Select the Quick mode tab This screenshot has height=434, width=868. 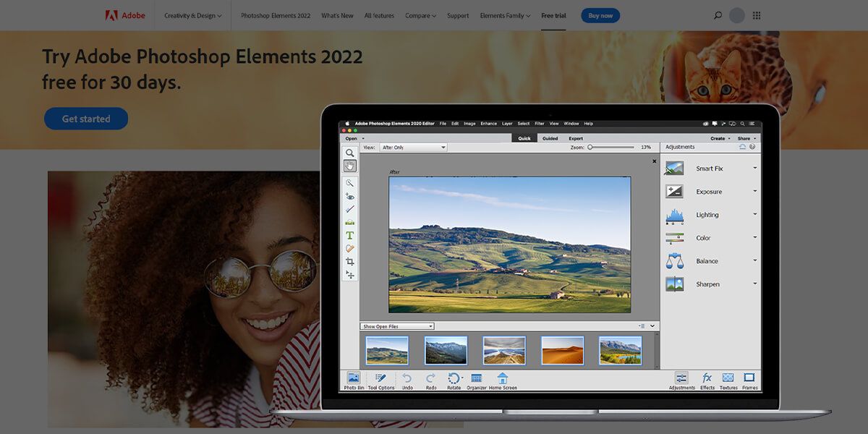click(x=524, y=138)
